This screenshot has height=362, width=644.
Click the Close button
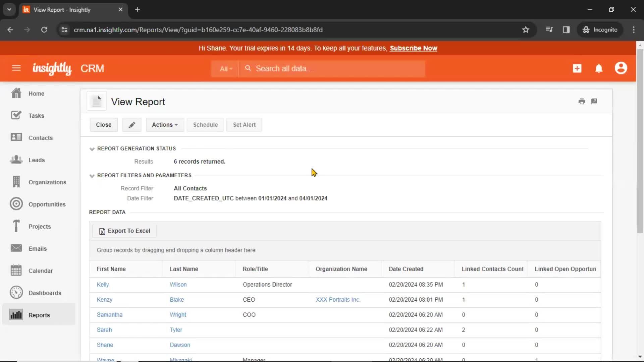tap(104, 125)
